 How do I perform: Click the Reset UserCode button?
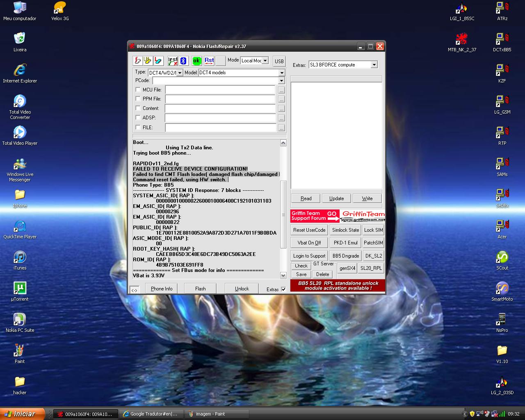click(309, 230)
